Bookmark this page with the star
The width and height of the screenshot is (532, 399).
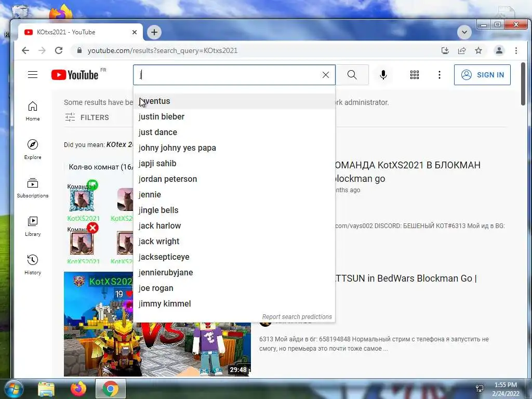(x=478, y=50)
